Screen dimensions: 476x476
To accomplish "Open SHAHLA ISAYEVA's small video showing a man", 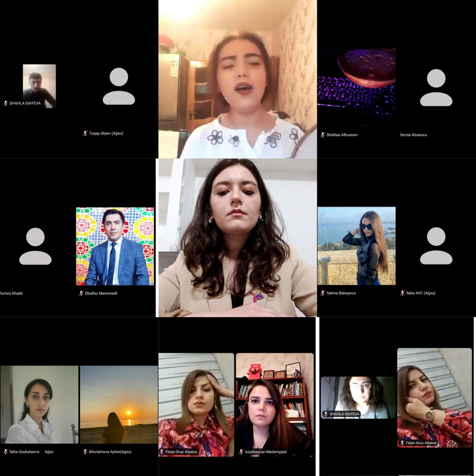I will pyautogui.click(x=39, y=86).
